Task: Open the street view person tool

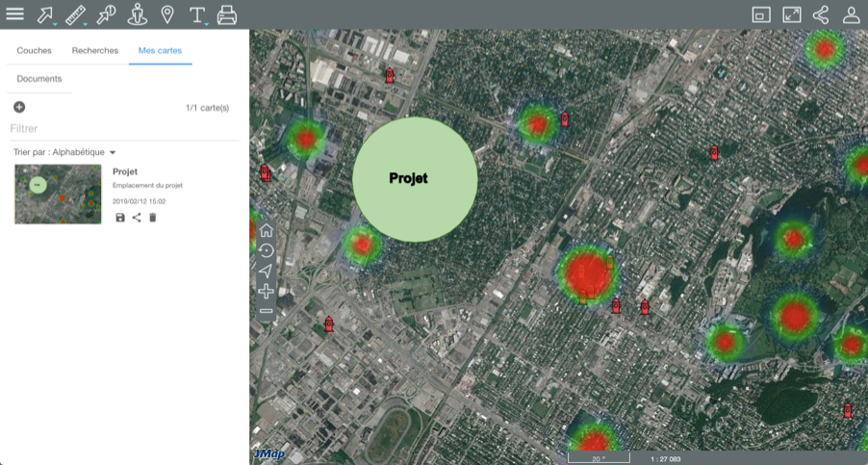Action: coord(137,14)
